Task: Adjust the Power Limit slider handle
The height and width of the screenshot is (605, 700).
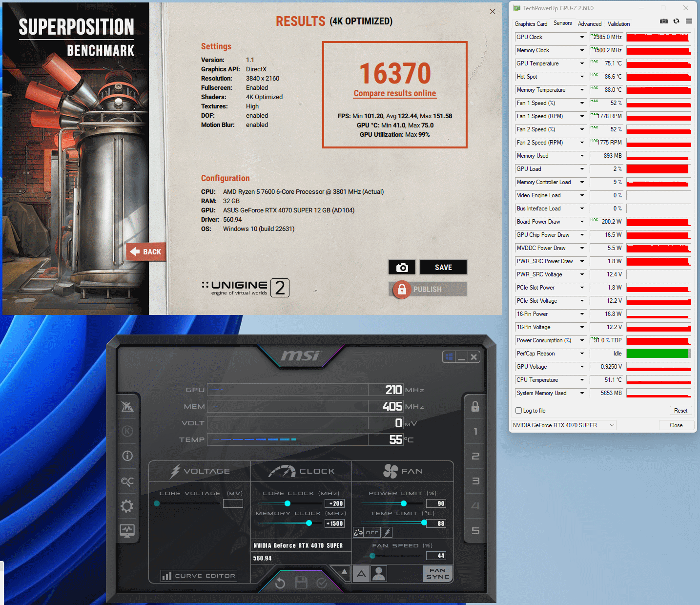Action: tap(404, 503)
